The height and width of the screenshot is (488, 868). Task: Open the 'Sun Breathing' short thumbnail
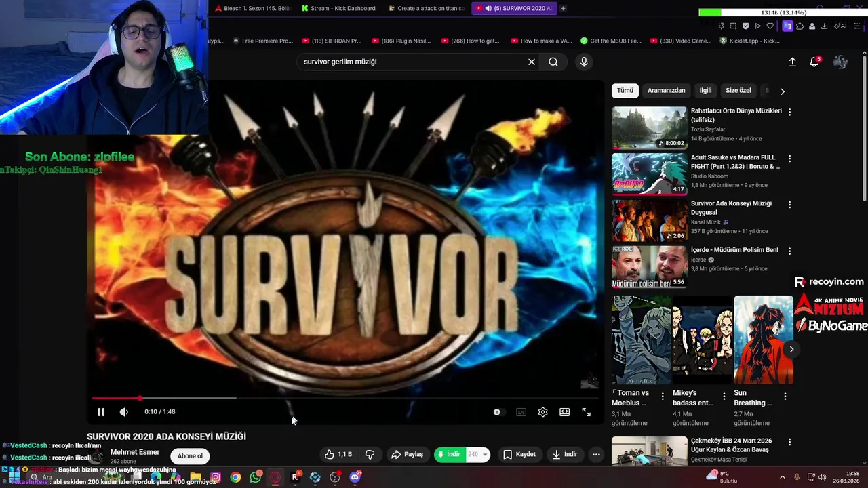(x=764, y=340)
